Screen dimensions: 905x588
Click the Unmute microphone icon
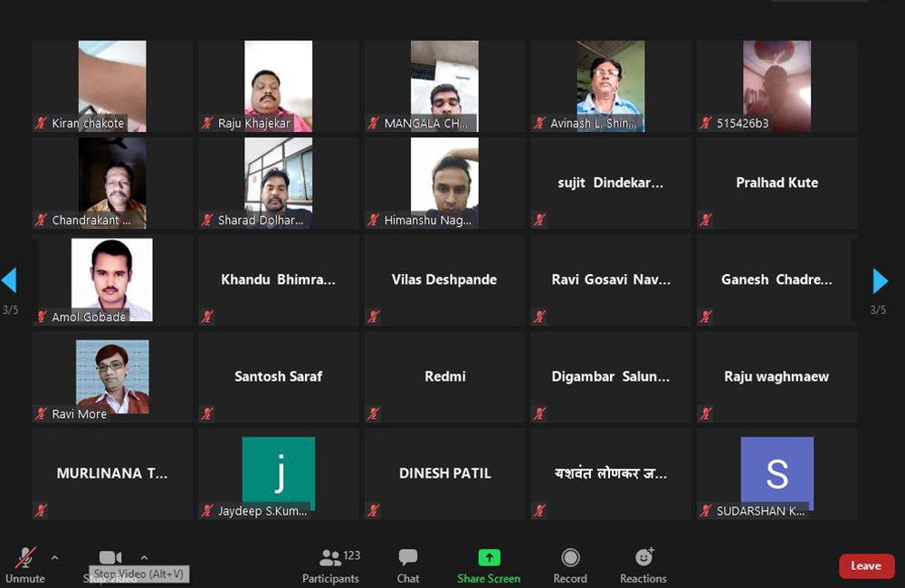pyautogui.click(x=24, y=557)
